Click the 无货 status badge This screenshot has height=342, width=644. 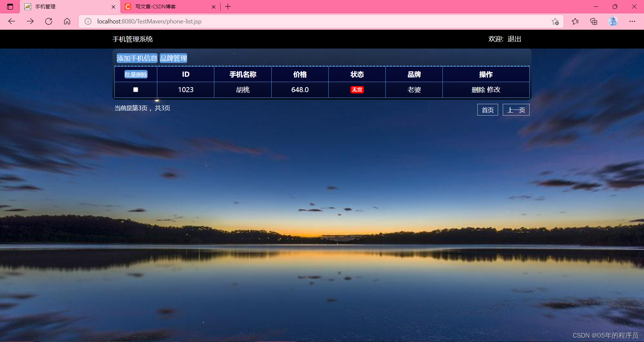pyautogui.click(x=357, y=89)
